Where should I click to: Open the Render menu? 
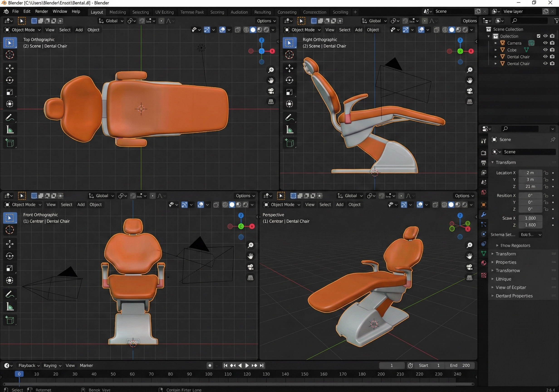click(41, 11)
